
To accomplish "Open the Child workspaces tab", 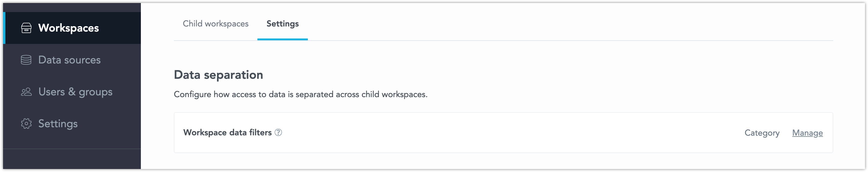I will 215,24.
